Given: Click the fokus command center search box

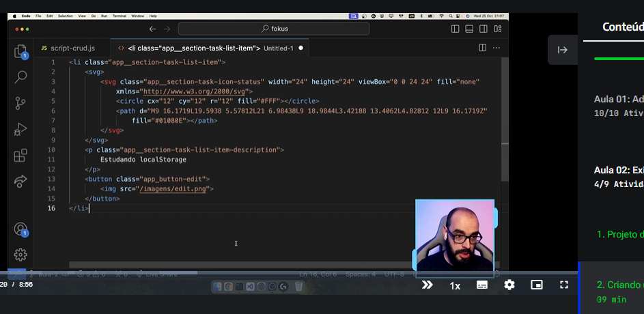Looking at the screenshot, I should coord(274,29).
